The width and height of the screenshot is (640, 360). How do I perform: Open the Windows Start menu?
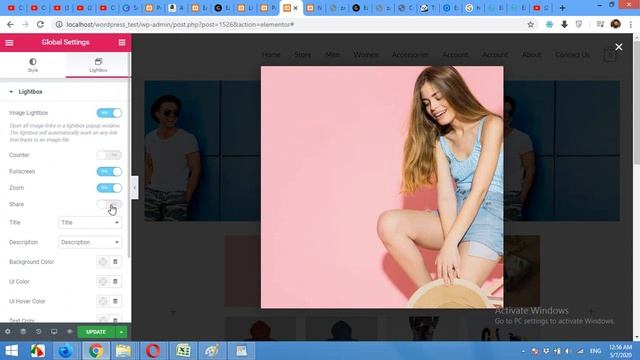coord(12,351)
